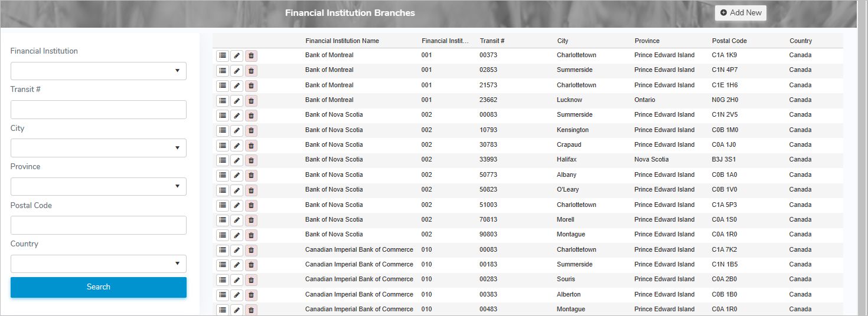Click the Search button
The height and width of the screenshot is (316, 868).
99,287
